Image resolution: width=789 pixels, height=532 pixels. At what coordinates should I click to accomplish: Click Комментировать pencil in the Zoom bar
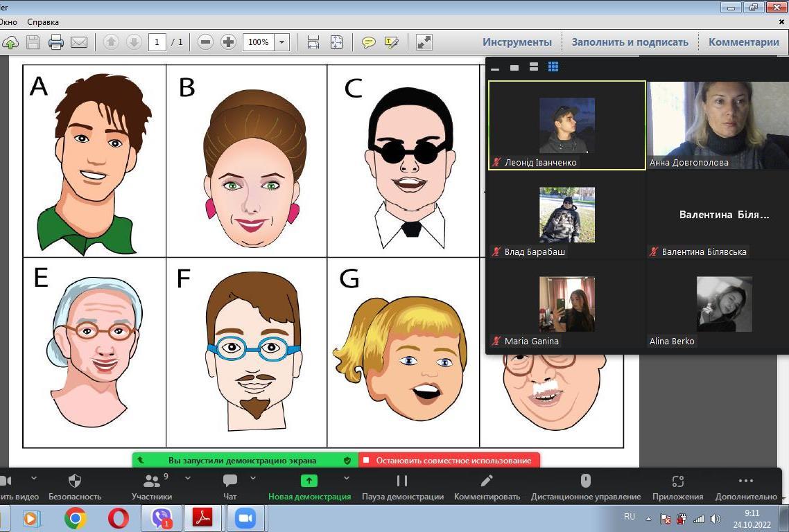(x=487, y=481)
